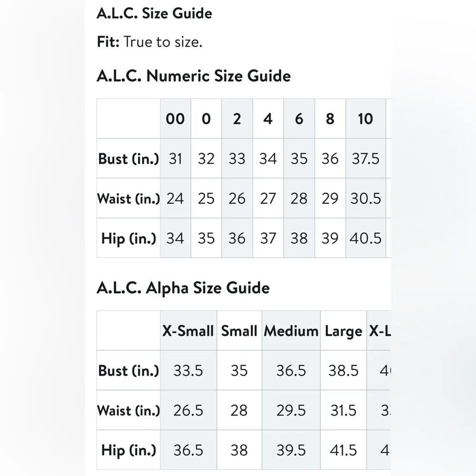This screenshot has height=476, width=476.
Task: Click the 'Fit: True to size.' text
Action: click(149, 42)
